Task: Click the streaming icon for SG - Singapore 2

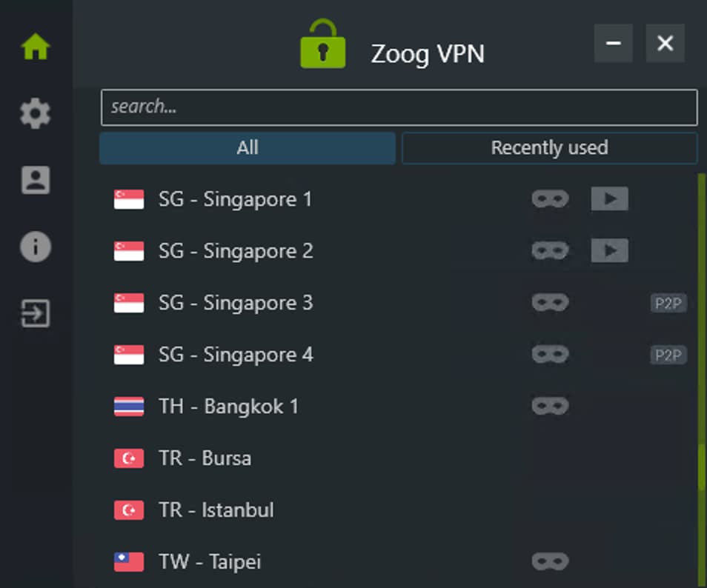Action: coord(609,250)
